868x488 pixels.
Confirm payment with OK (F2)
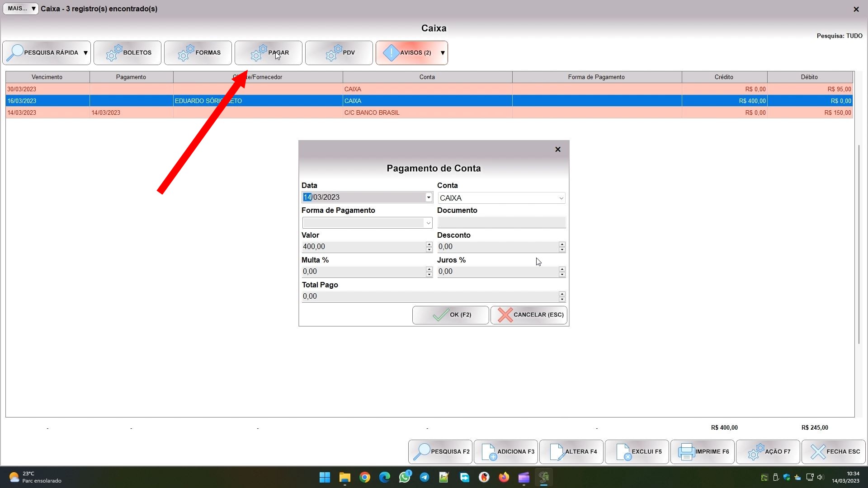(x=450, y=315)
